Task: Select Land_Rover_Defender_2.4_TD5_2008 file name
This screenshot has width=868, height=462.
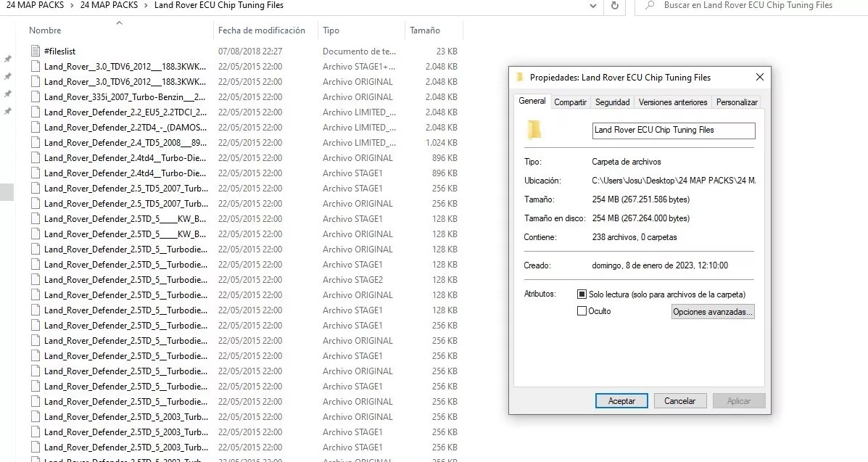Action: 125,142
